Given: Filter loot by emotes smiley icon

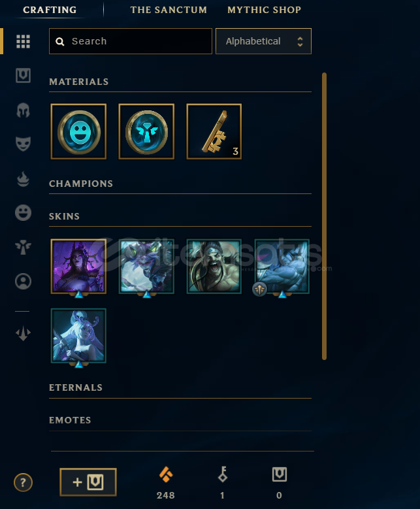Looking at the screenshot, I should click(23, 213).
